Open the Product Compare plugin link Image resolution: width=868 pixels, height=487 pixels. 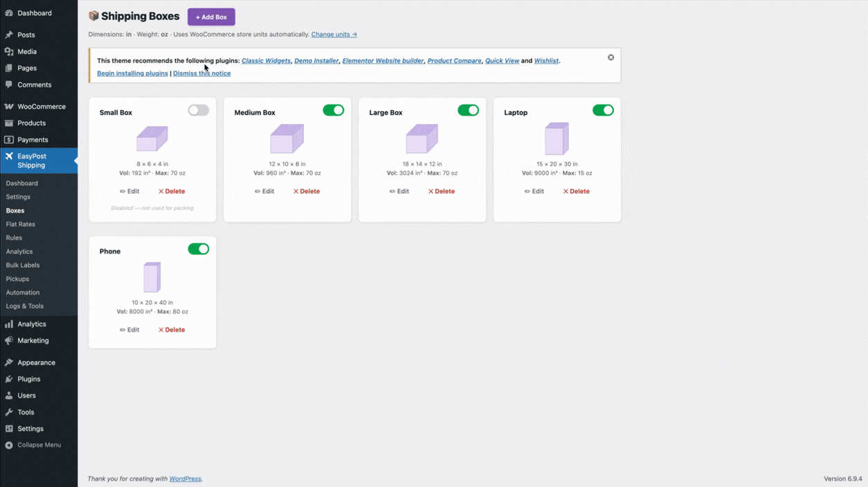tap(454, 61)
